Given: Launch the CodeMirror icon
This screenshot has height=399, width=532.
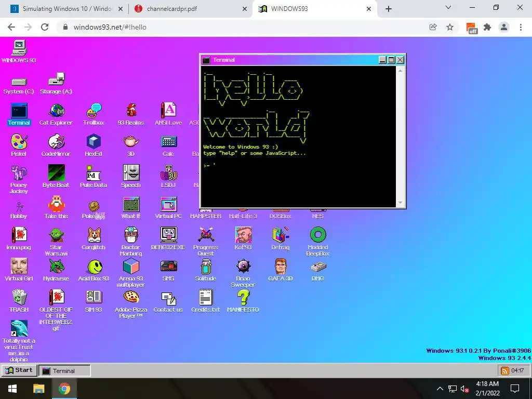Looking at the screenshot, I should click(56, 142).
